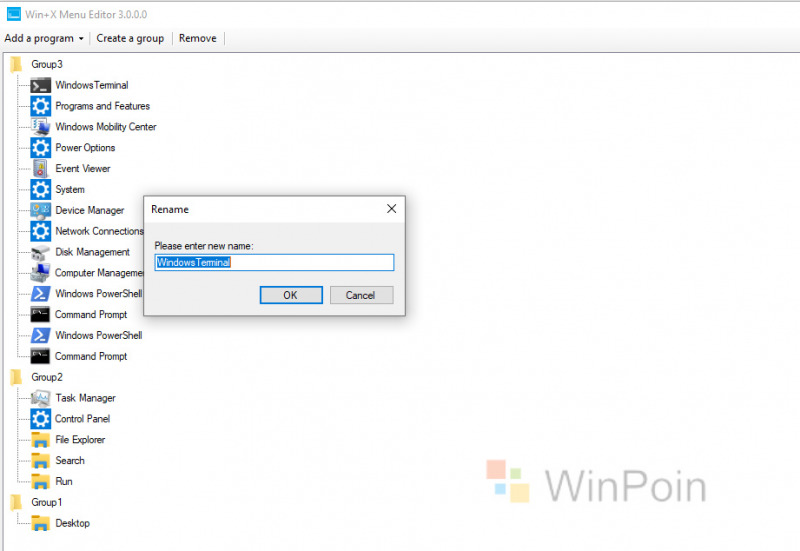The image size is (800, 551).
Task: Select Computer Management entry
Action: 99,273
